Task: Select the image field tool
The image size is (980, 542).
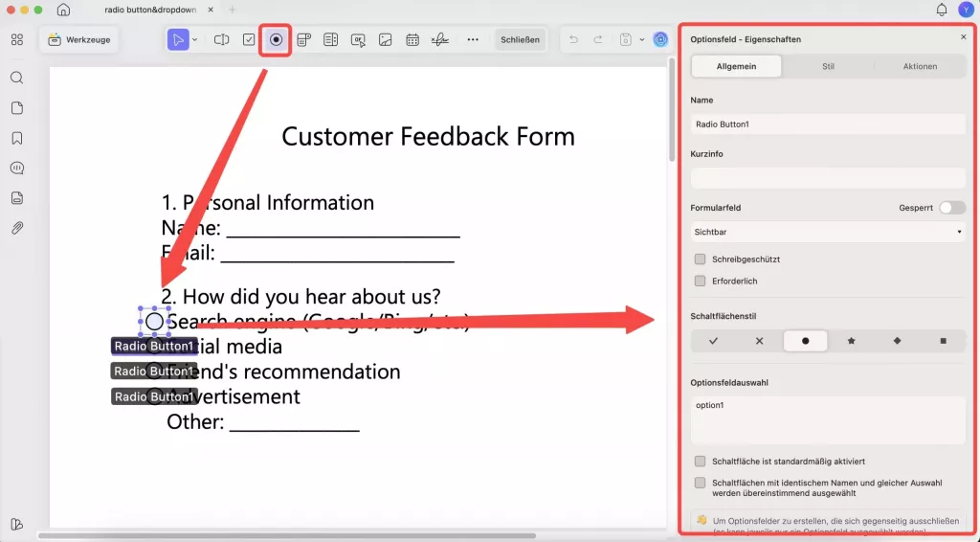Action: pos(385,39)
